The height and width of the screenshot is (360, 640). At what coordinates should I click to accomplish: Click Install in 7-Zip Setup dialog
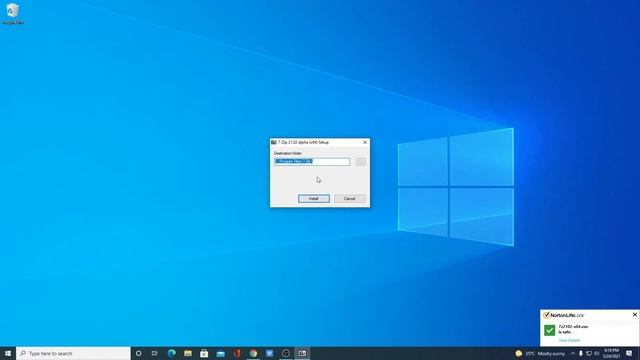point(313,198)
